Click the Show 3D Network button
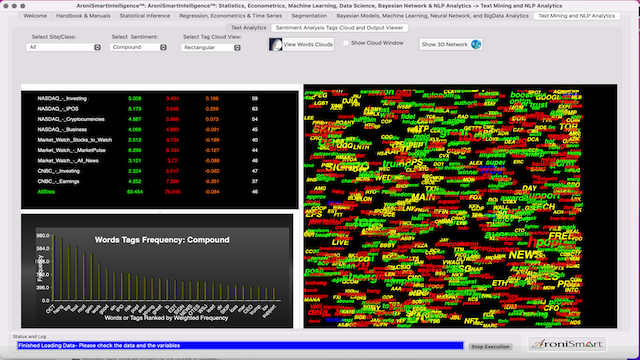 (451, 44)
